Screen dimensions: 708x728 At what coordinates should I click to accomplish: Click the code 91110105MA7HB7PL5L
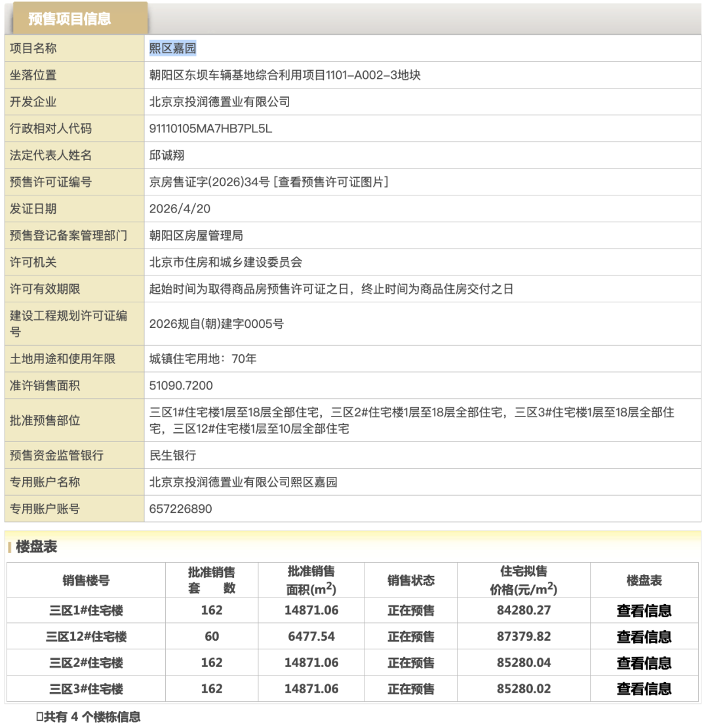(210, 129)
